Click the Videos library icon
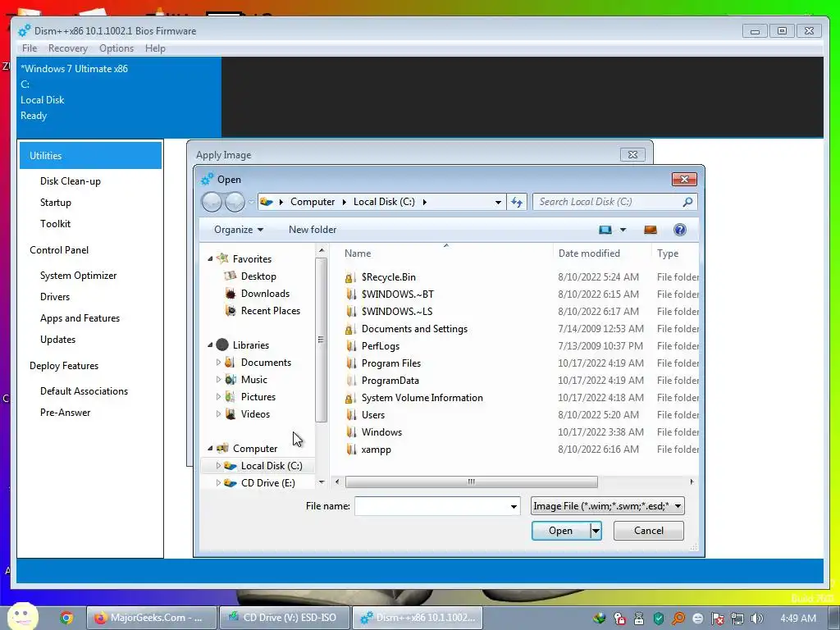The width and height of the screenshot is (840, 630). (231, 414)
